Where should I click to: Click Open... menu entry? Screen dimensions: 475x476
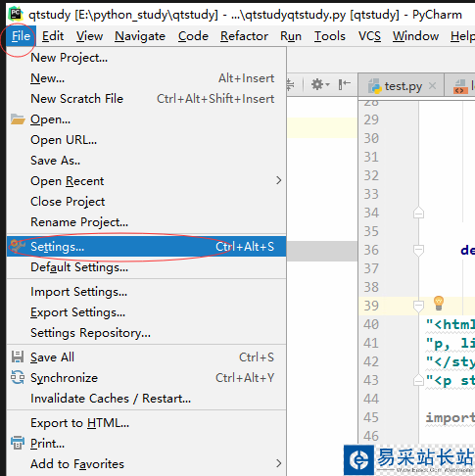coord(146,119)
